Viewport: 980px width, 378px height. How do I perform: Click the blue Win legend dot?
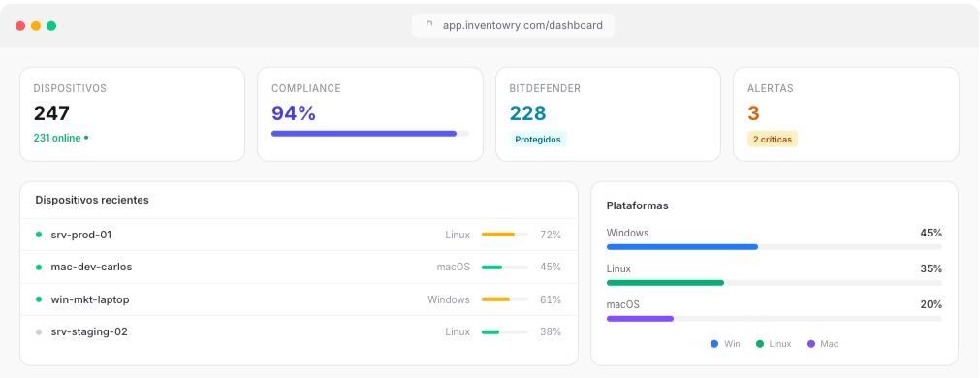point(714,344)
